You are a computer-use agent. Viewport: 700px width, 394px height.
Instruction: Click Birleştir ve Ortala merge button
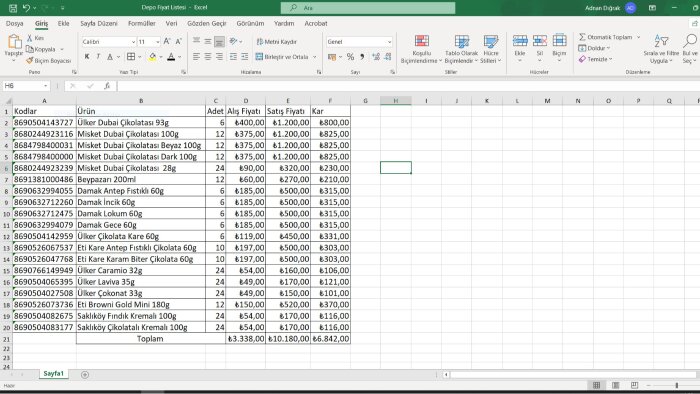tap(282, 57)
